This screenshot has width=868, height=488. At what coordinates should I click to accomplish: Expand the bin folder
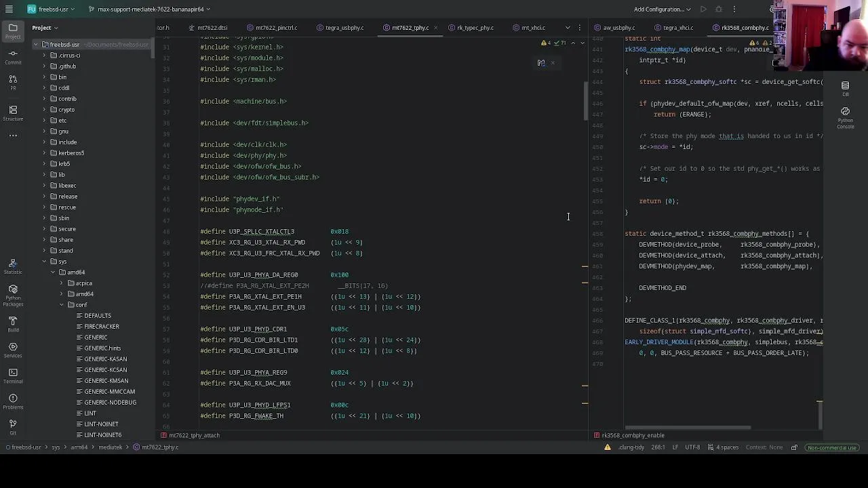[44, 77]
